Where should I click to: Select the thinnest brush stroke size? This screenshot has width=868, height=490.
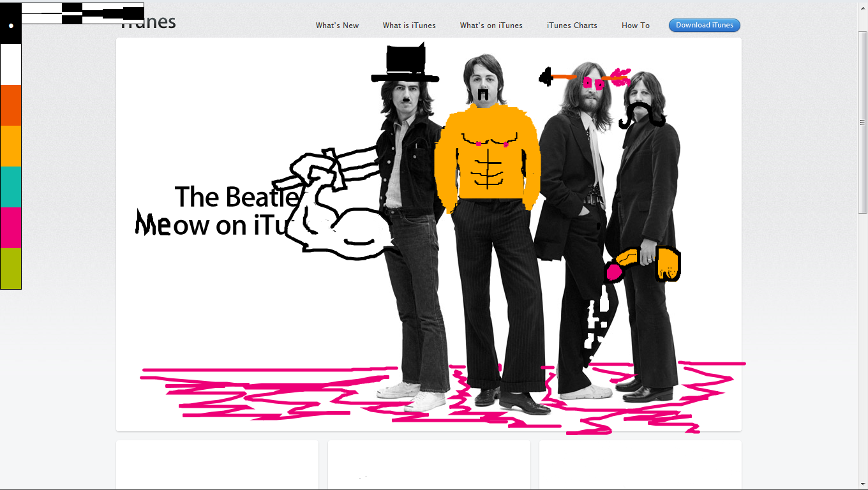tap(32, 13)
